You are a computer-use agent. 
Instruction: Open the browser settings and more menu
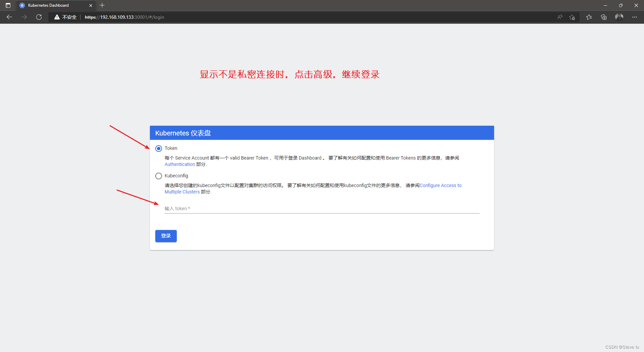pos(635,17)
